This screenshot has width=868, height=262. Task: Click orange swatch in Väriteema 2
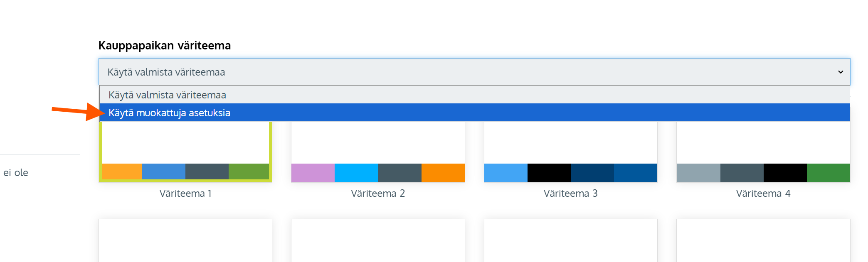pyautogui.click(x=443, y=173)
